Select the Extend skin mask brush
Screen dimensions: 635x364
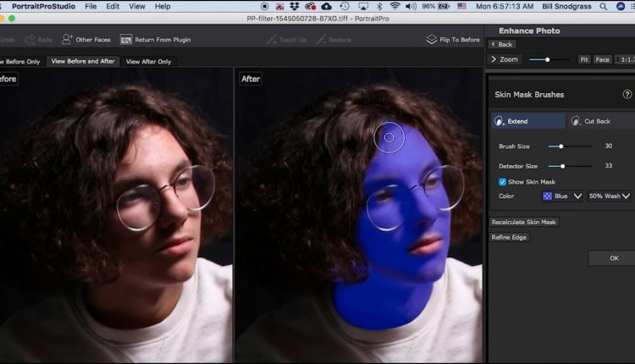528,121
